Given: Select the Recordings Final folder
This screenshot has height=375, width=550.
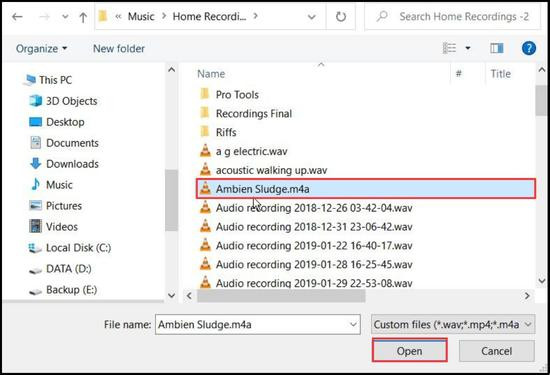Looking at the screenshot, I should coord(254,114).
